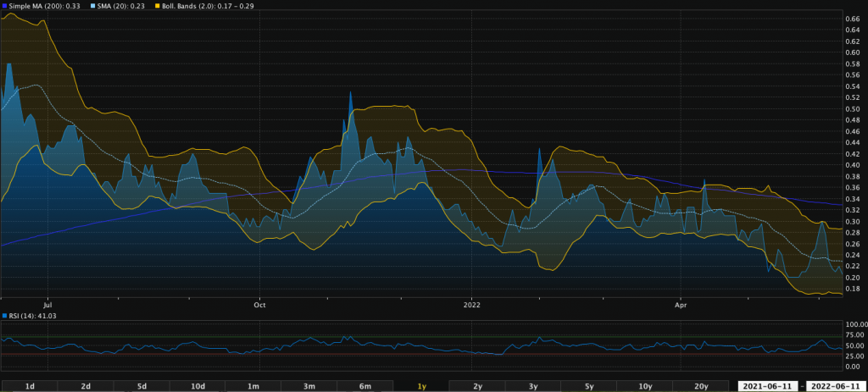Image resolution: width=868 pixels, height=392 pixels.
Task: Show the 6m chart period
Action: [x=365, y=386]
